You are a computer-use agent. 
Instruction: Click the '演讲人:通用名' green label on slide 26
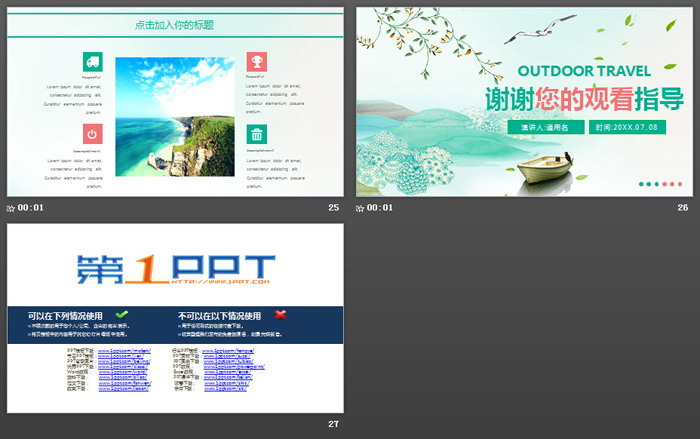tap(546, 127)
